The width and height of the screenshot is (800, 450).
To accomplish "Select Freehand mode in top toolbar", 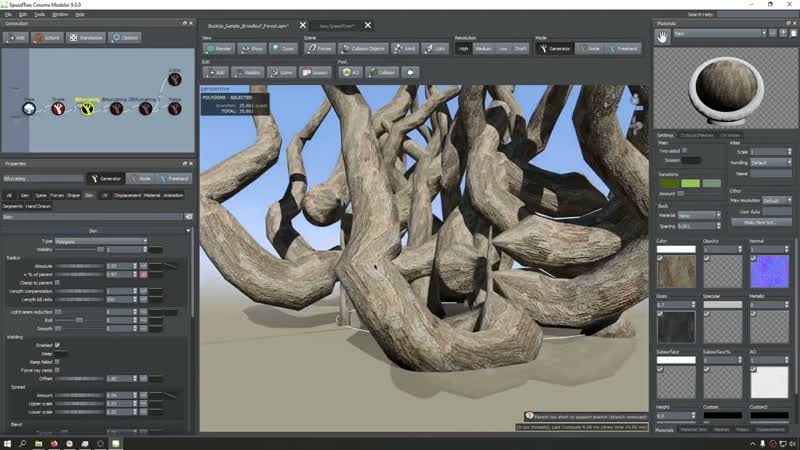I will click(x=623, y=48).
